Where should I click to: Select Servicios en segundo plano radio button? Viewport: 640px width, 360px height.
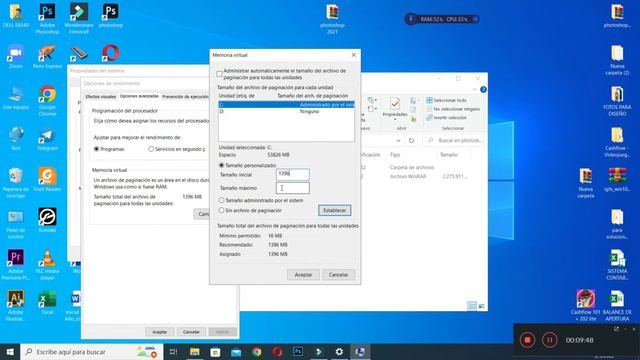click(151, 149)
